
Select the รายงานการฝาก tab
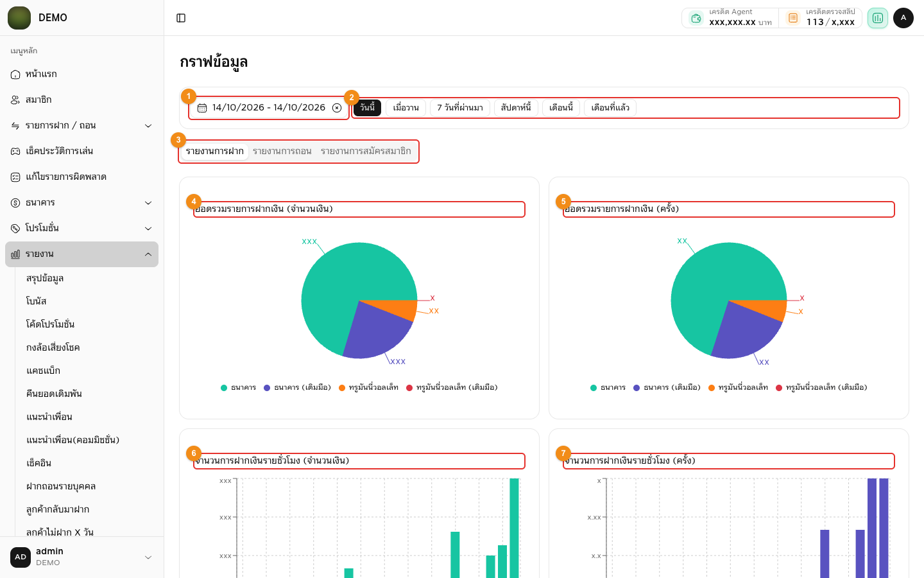point(215,152)
